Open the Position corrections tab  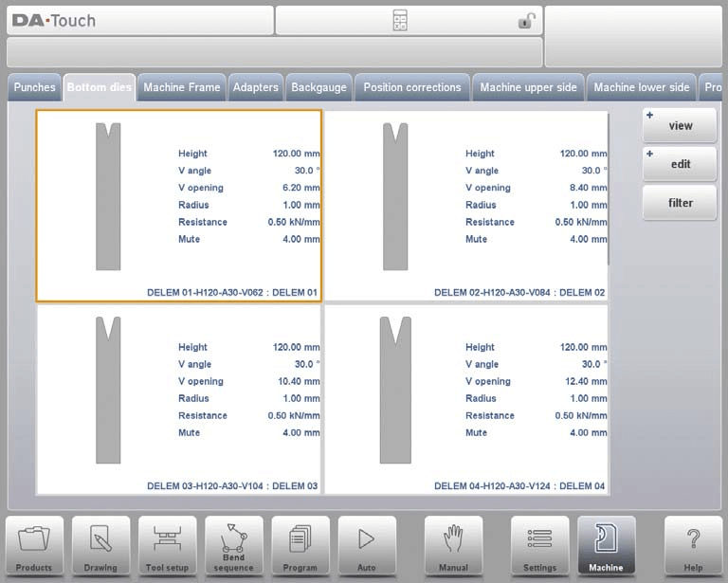(412, 87)
